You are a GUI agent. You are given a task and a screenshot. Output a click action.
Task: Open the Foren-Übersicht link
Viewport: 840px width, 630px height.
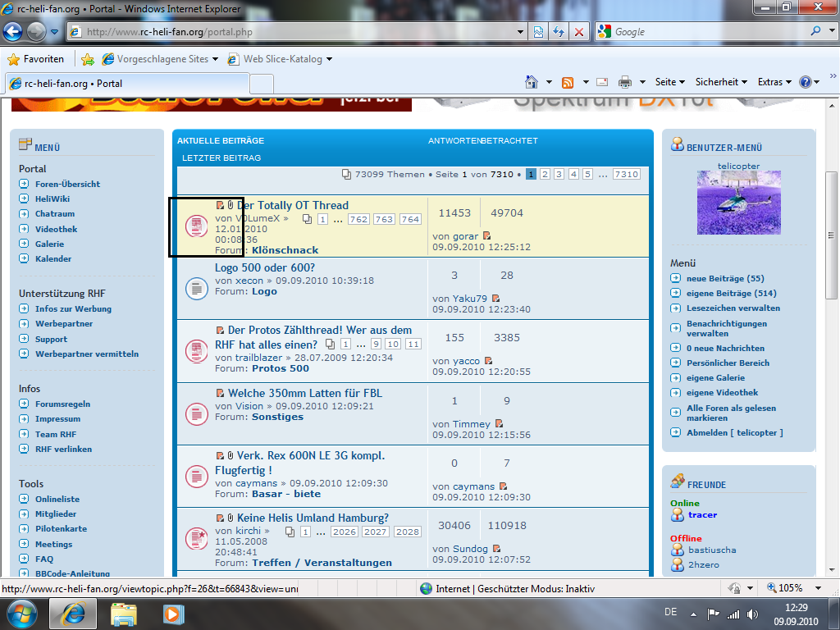[67, 184]
